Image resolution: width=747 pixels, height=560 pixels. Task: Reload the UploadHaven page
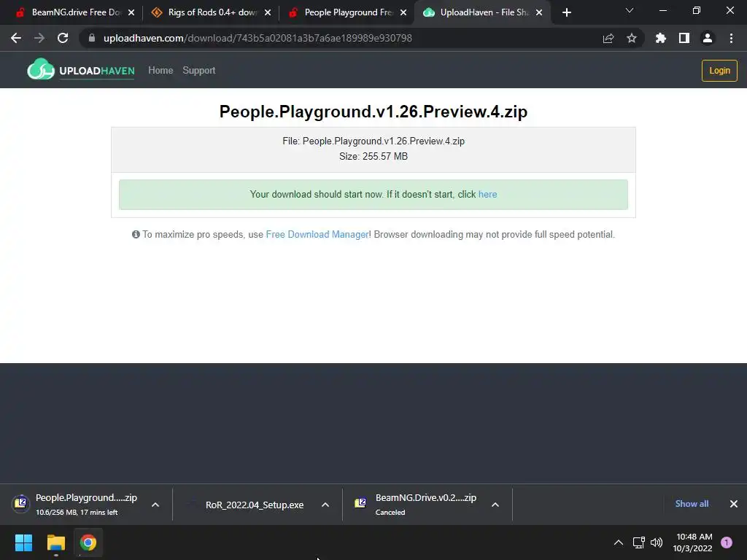pyautogui.click(x=63, y=38)
